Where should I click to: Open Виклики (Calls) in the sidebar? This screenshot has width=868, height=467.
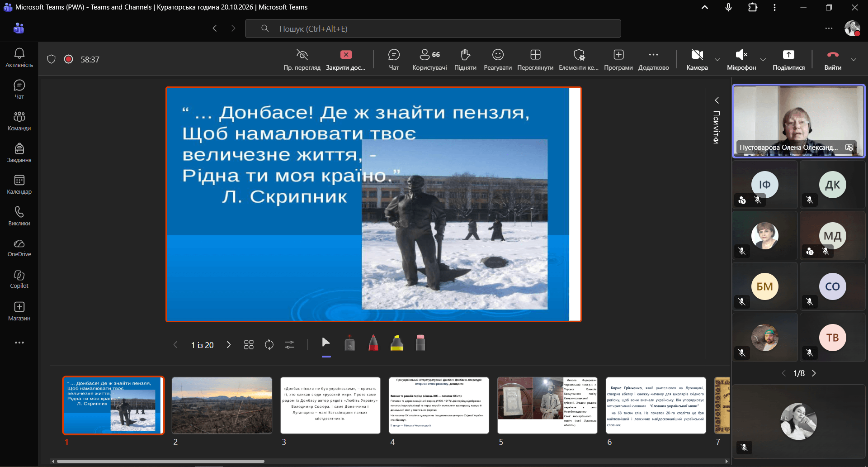19,216
